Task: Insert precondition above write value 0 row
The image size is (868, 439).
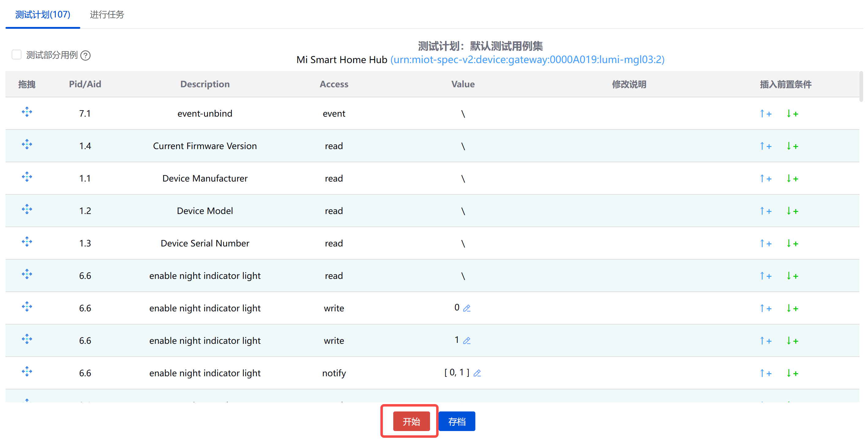Action: (765, 308)
